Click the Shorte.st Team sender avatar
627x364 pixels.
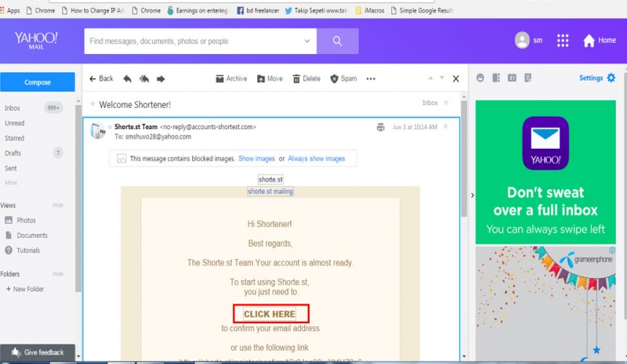point(98,131)
